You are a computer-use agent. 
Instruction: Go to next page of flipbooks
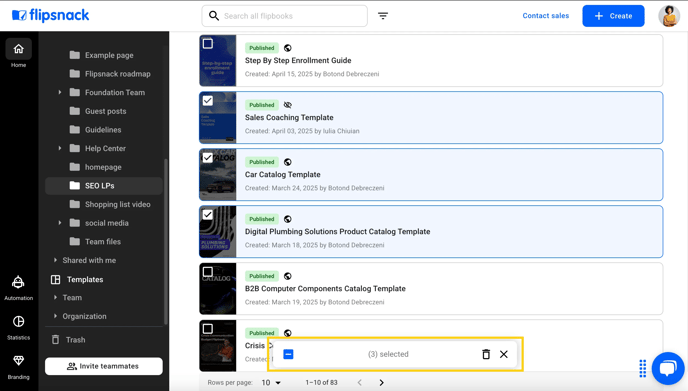(381, 383)
